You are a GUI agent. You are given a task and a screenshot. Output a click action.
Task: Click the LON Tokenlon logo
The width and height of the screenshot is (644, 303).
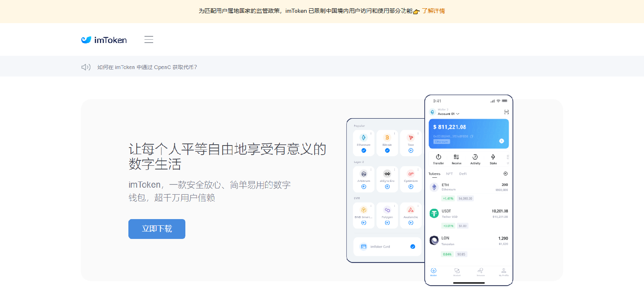coord(434,240)
